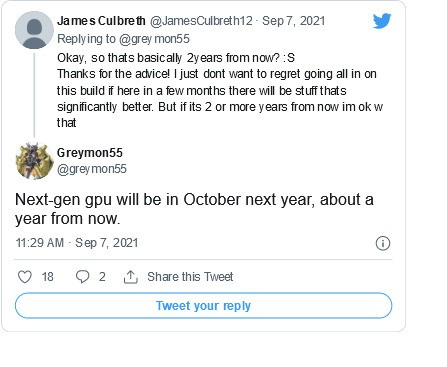This screenshot has height=367, width=447.
Task: Like the tweet with heart icon
Action: (x=25, y=277)
